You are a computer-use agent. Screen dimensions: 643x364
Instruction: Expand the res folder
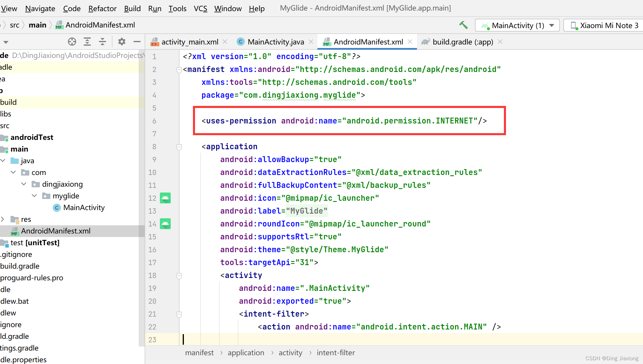click(3, 219)
